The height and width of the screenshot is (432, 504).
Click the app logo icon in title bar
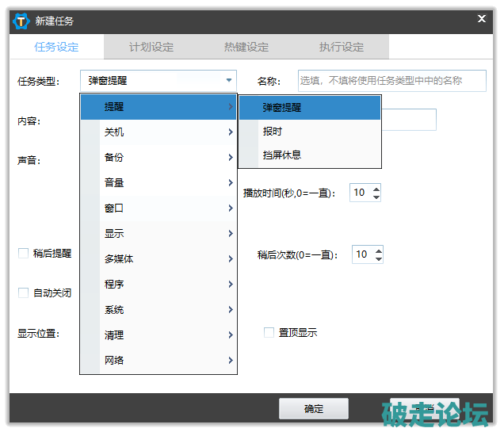[x=21, y=21]
